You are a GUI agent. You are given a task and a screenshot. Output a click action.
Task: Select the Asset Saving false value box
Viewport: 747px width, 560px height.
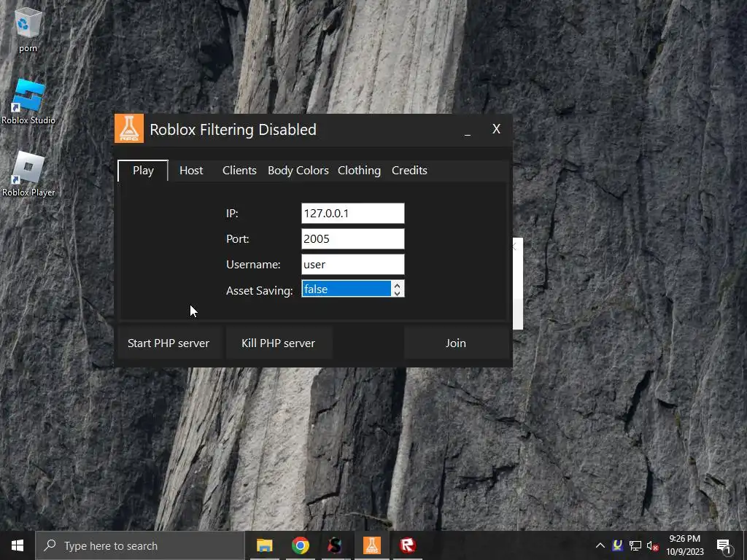coord(347,289)
